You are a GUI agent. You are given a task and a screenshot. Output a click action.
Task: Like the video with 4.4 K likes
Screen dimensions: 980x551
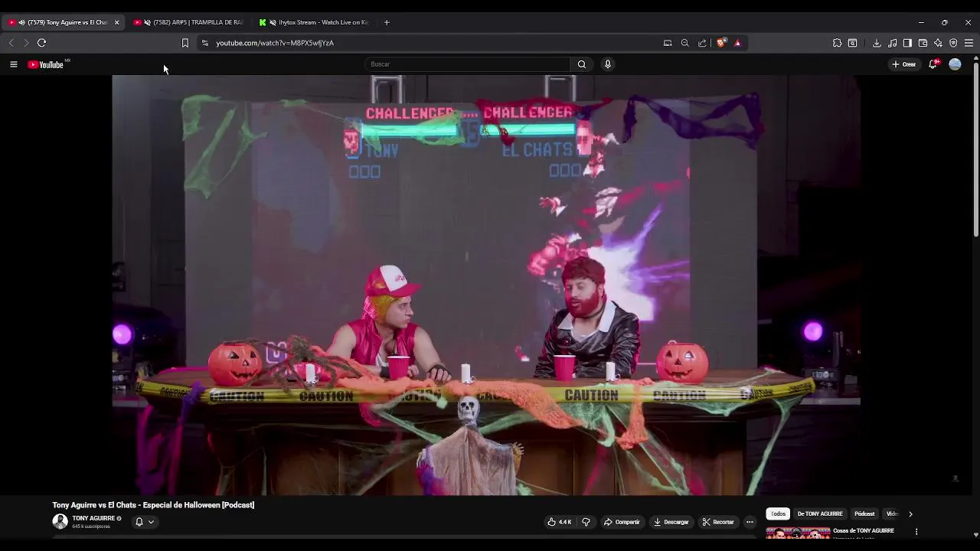coord(560,522)
